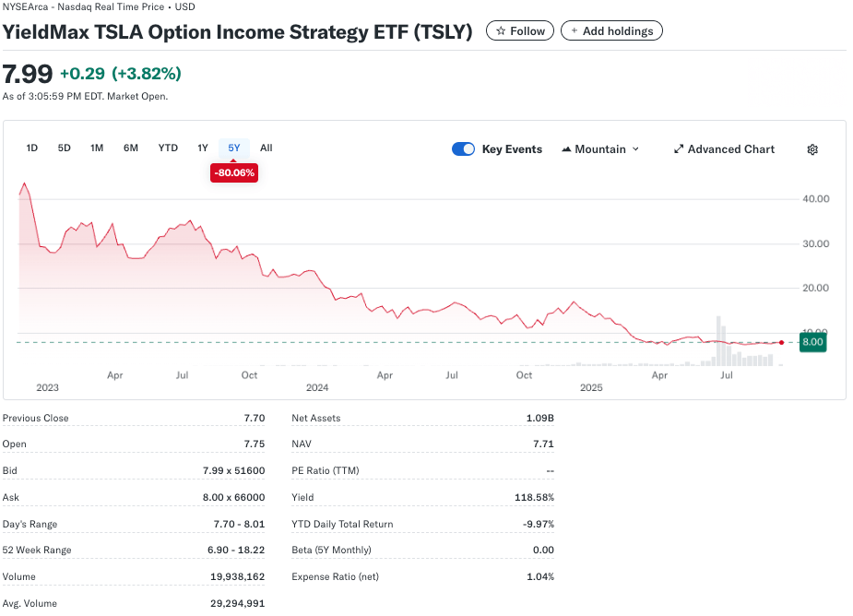The width and height of the screenshot is (853, 616).
Task: Select the 1D time range
Action: point(32,148)
